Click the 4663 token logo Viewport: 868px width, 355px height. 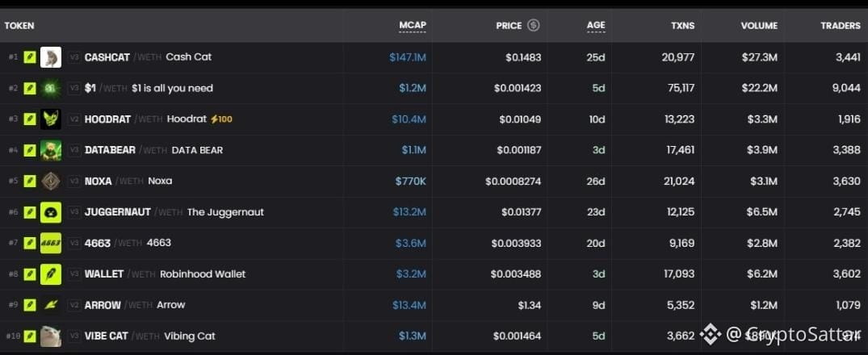51,243
